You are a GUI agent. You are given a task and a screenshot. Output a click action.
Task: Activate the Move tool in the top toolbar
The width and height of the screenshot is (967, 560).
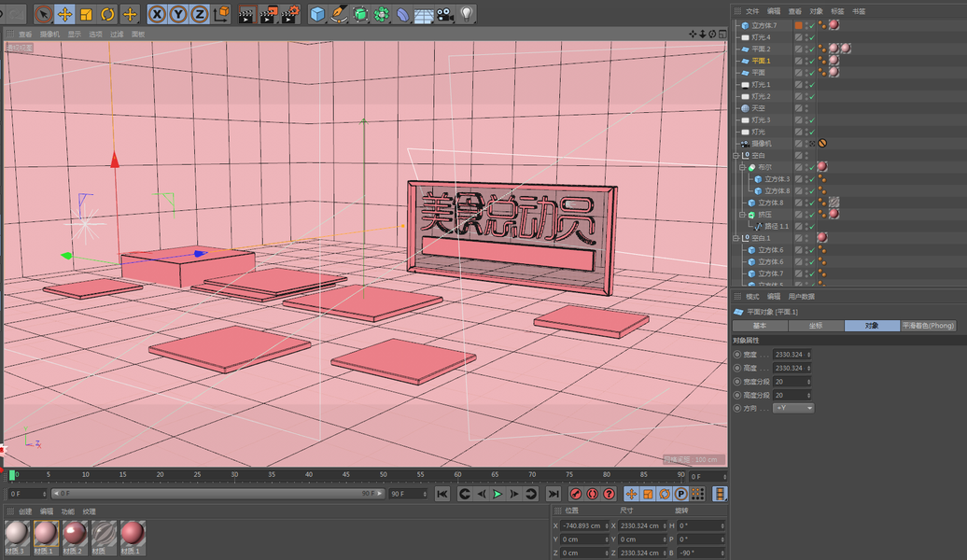pyautogui.click(x=64, y=14)
